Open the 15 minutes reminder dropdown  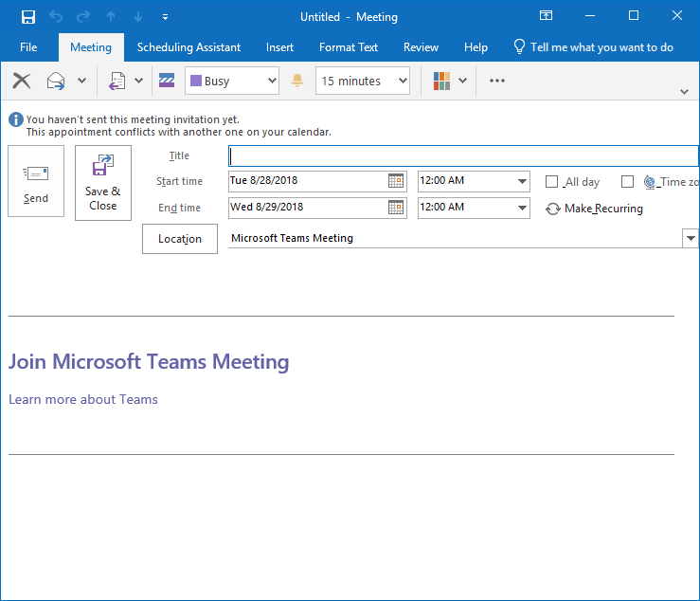pos(363,81)
